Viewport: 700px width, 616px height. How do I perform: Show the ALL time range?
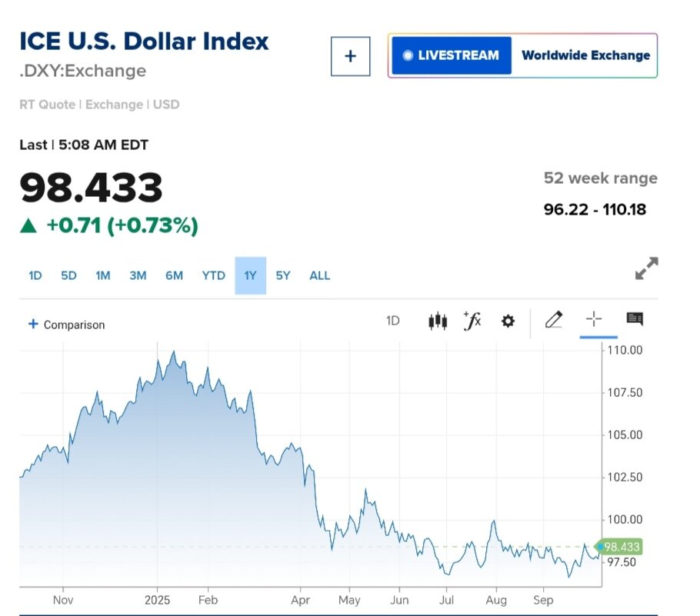pyautogui.click(x=319, y=275)
